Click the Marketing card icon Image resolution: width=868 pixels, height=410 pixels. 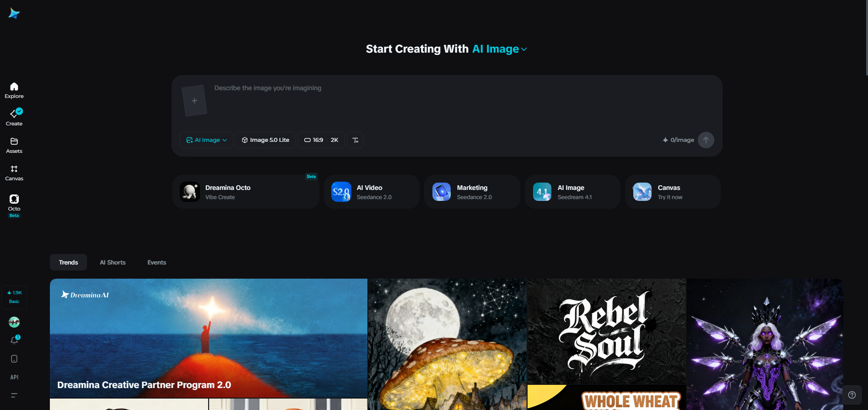[442, 192]
